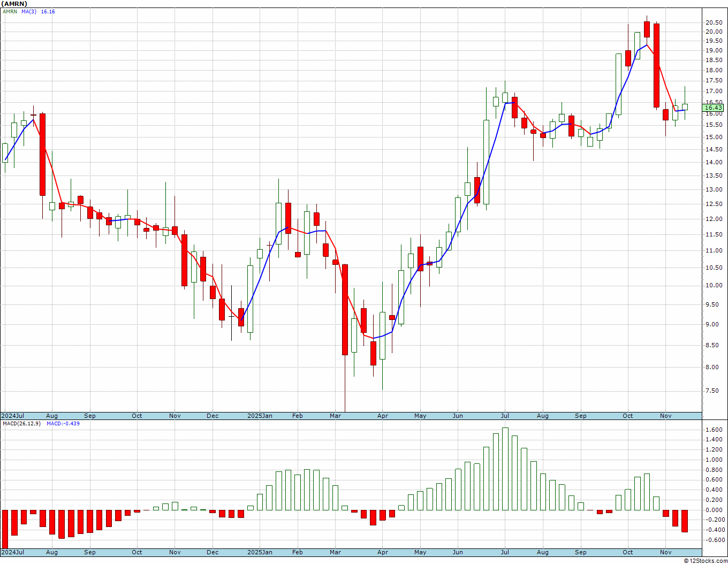The image size is (728, 565).
Task: Click the green 16.43 current price tag
Action: 714,108
